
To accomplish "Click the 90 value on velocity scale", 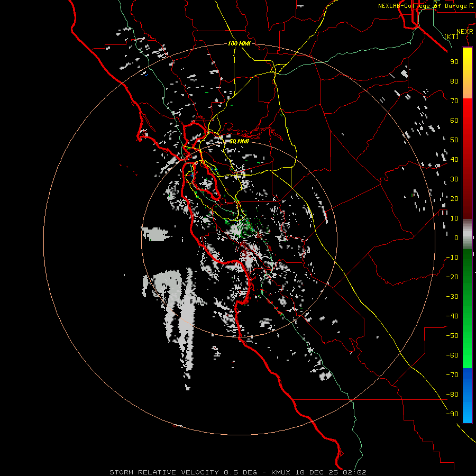I will pyautogui.click(x=454, y=62).
